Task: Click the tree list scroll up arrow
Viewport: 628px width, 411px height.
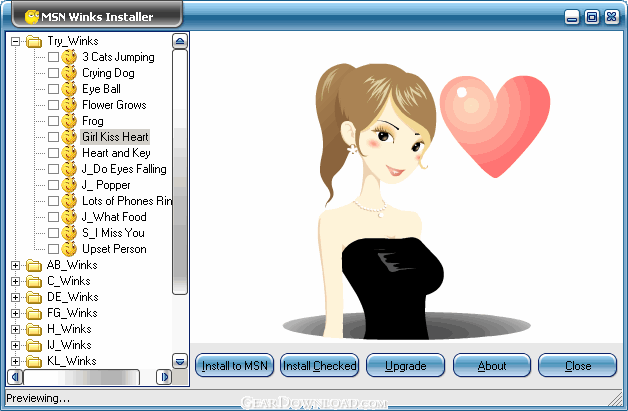Action: [180, 41]
